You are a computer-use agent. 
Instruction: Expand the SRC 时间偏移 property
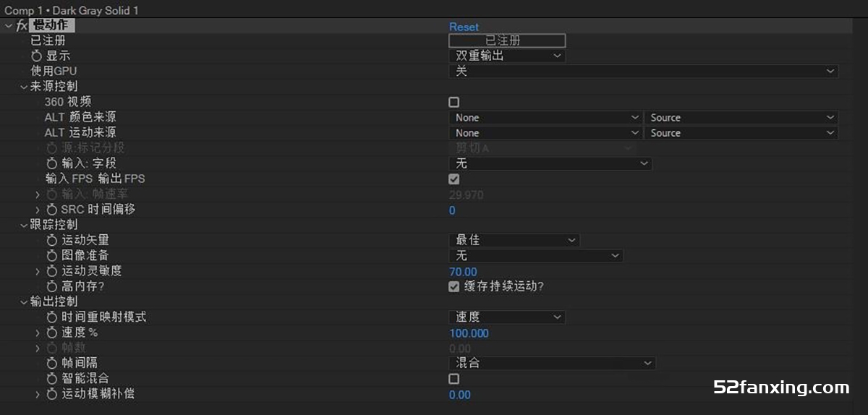click(38, 210)
